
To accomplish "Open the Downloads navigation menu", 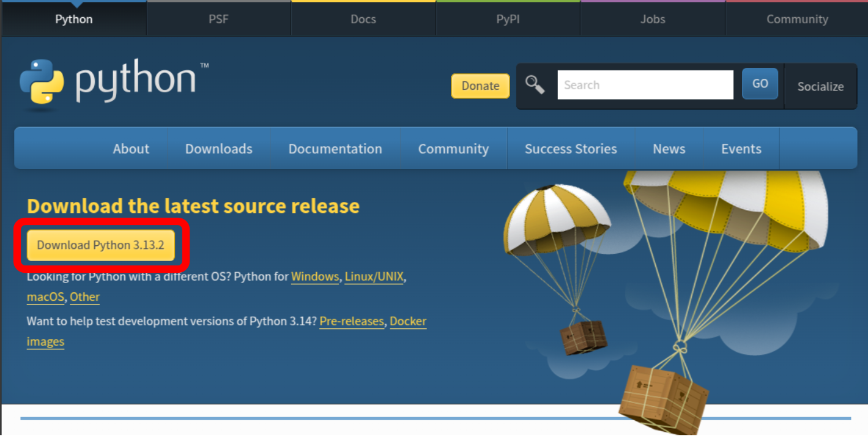I will (218, 148).
